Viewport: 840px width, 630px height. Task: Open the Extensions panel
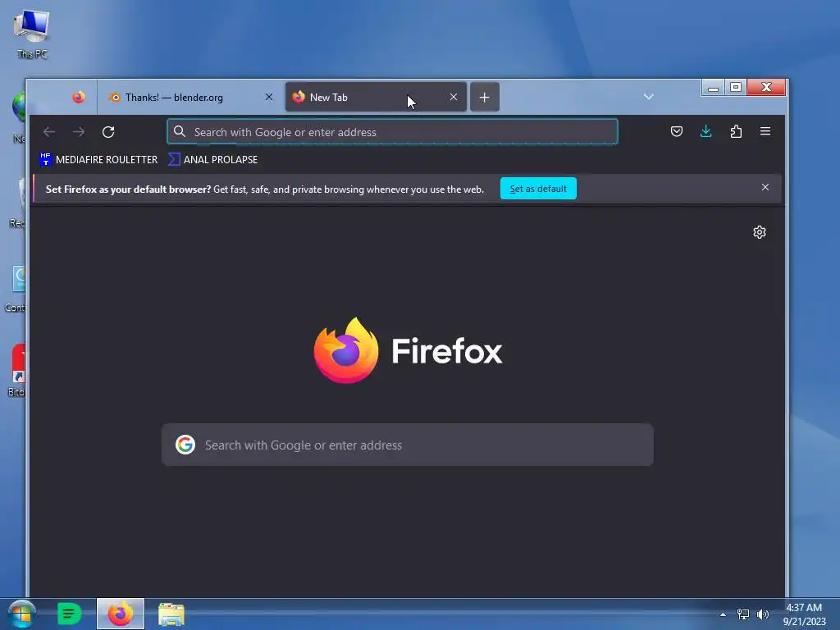pos(736,131)
